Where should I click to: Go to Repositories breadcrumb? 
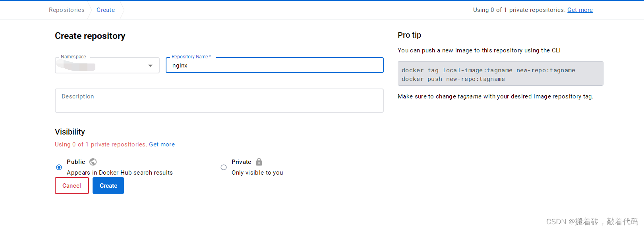coord(67,10)
